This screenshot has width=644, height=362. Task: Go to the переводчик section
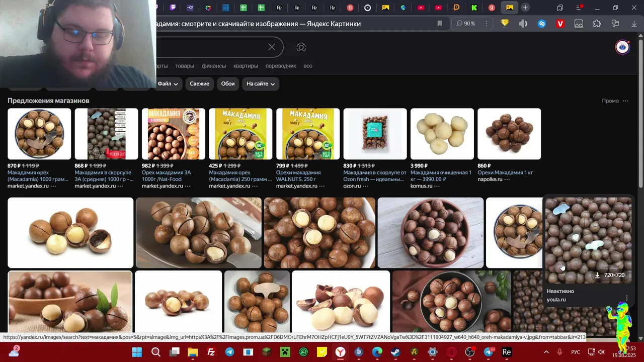tap(281, 66)
